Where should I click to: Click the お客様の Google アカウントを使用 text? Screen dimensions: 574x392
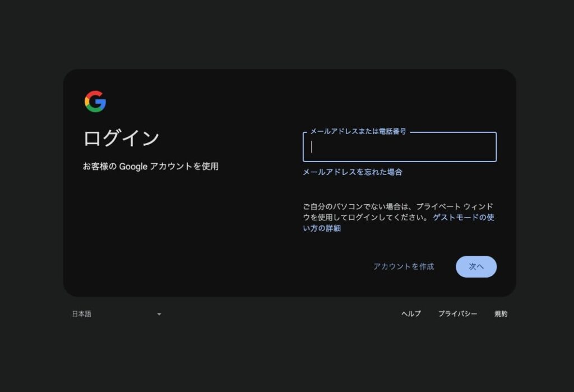tap(150, 167)
